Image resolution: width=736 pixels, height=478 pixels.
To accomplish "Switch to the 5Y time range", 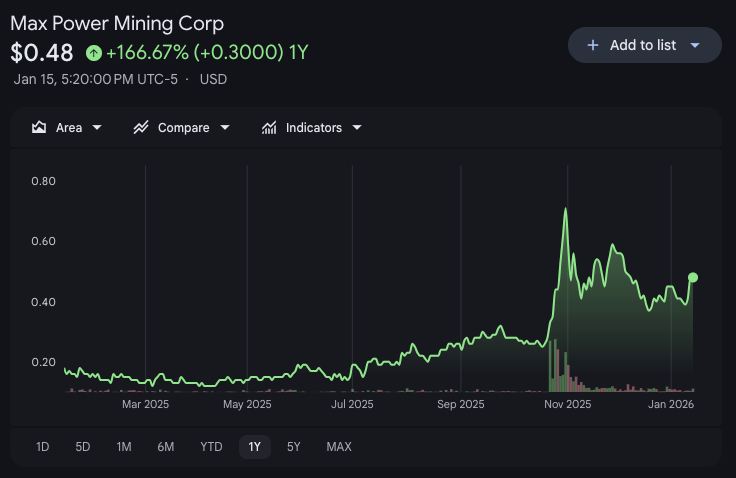I will pos(294,447).
